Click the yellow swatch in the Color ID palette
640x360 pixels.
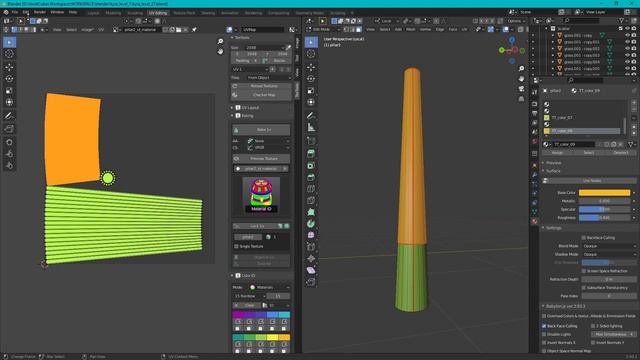tap(273, 338)
